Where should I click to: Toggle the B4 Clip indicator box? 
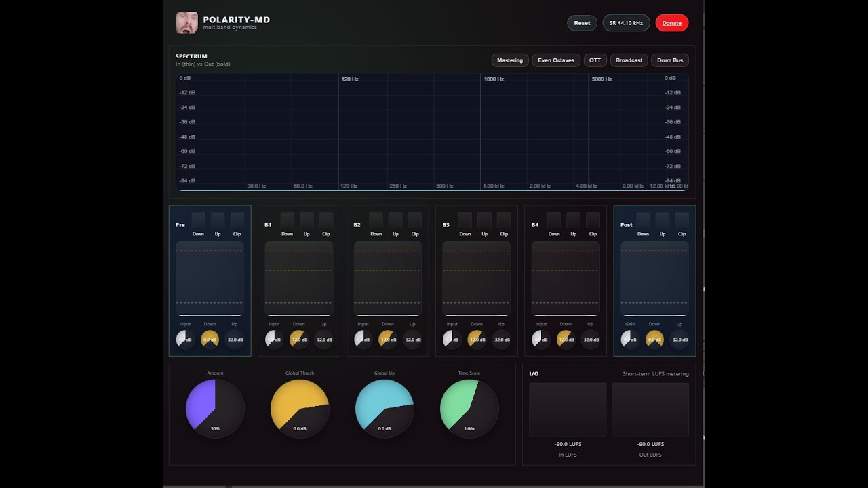[x=593, y=220]
